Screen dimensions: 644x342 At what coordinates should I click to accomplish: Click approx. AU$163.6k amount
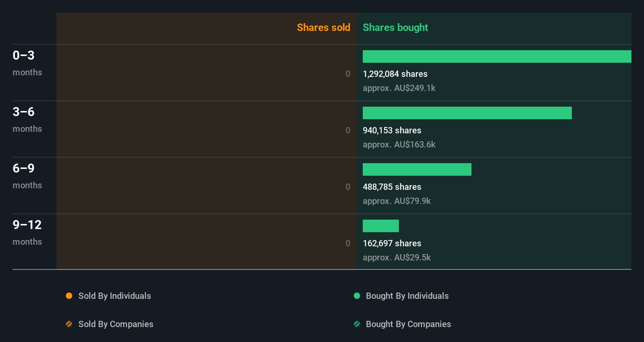[399, 145]
